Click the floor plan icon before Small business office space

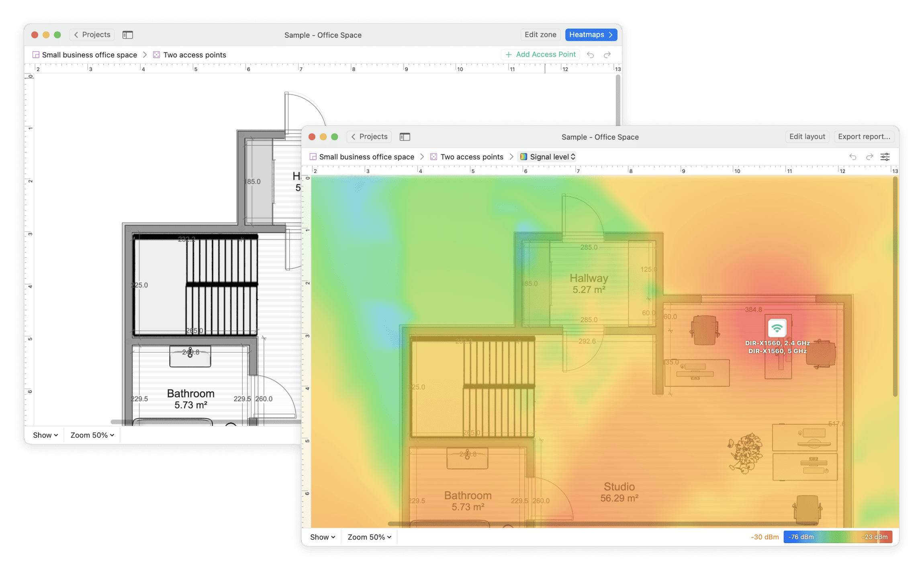(313, 157)
